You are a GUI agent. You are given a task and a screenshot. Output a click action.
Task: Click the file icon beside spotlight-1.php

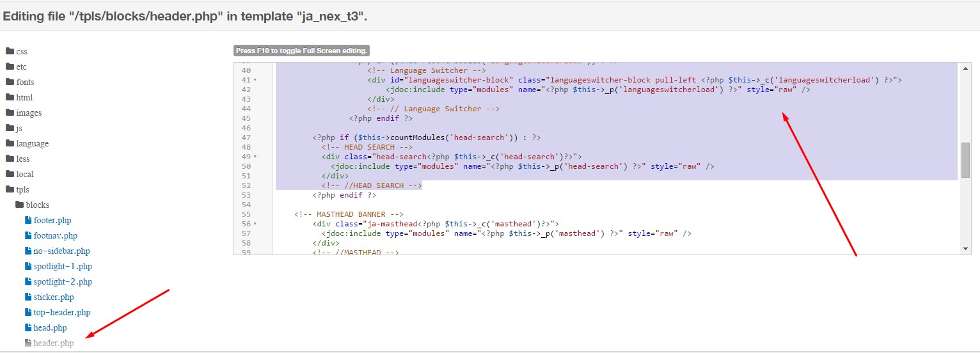point(28,266)
